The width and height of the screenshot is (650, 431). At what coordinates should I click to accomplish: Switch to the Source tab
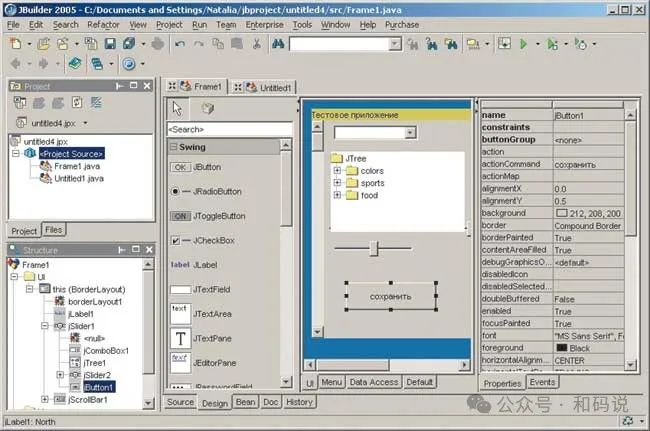tap(180, 402)
